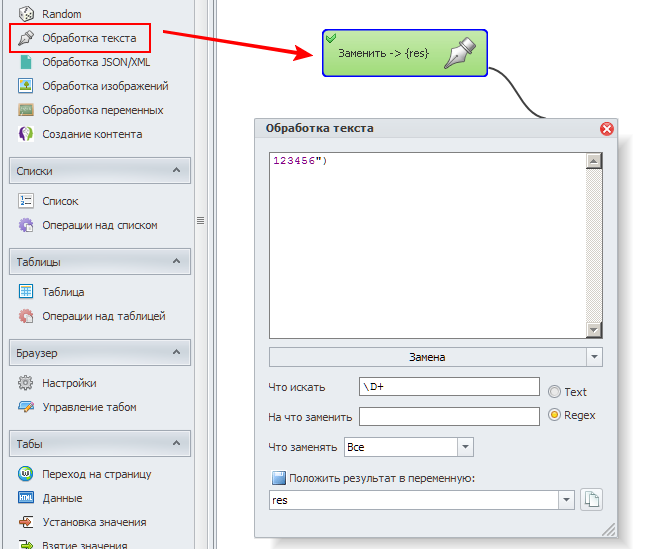Click the Обработка JSON/XML file icon
The height and width of the screenshot is (549, 656).
tap(26, 62)
